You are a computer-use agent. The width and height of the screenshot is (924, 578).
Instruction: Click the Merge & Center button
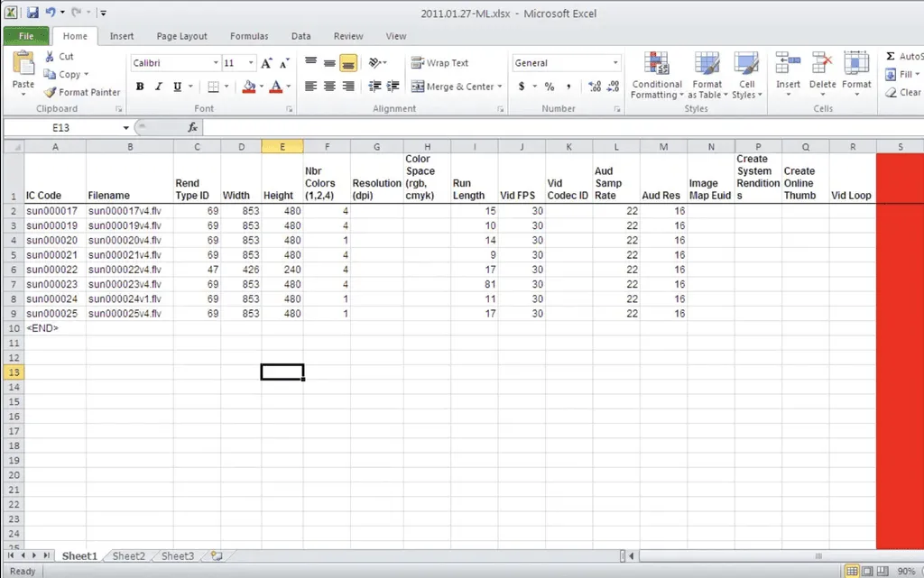tap(453, 87)
